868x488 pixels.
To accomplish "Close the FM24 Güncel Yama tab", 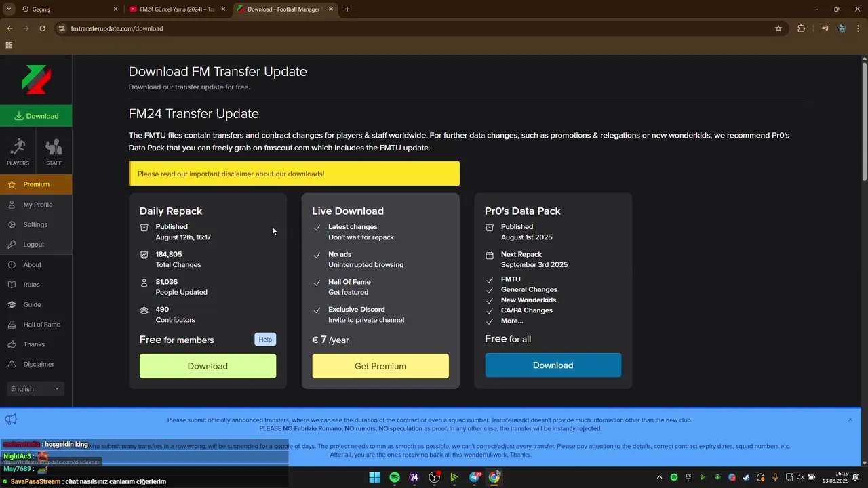I will (x=222, y=9).
